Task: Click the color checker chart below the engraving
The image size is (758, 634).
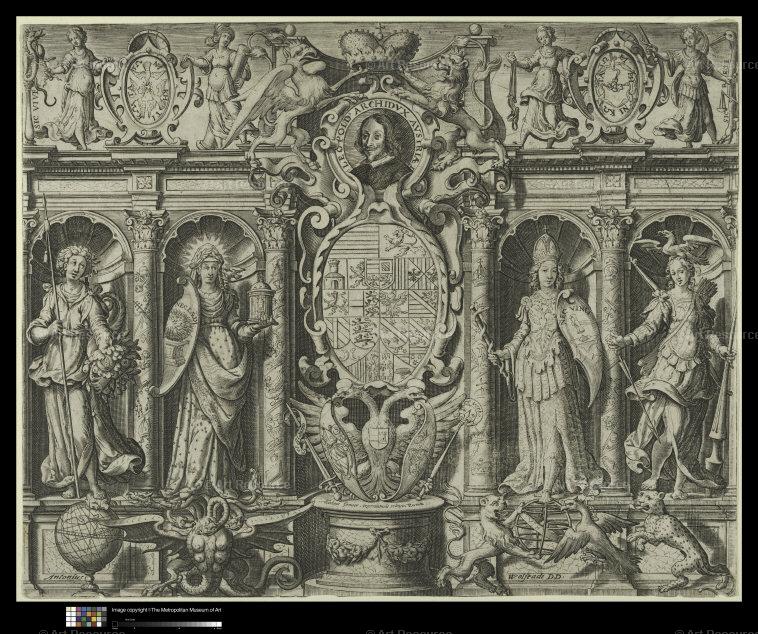Action: click(86, 617)
